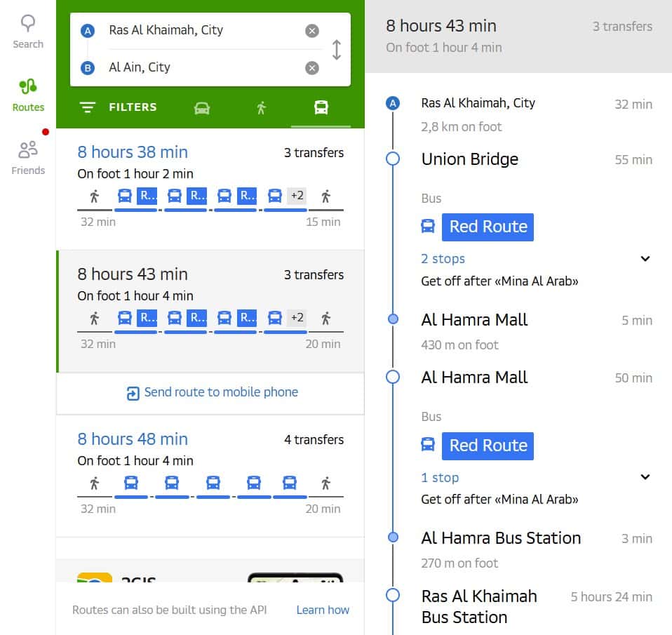Click the destination B marker icon

[88, 68]
